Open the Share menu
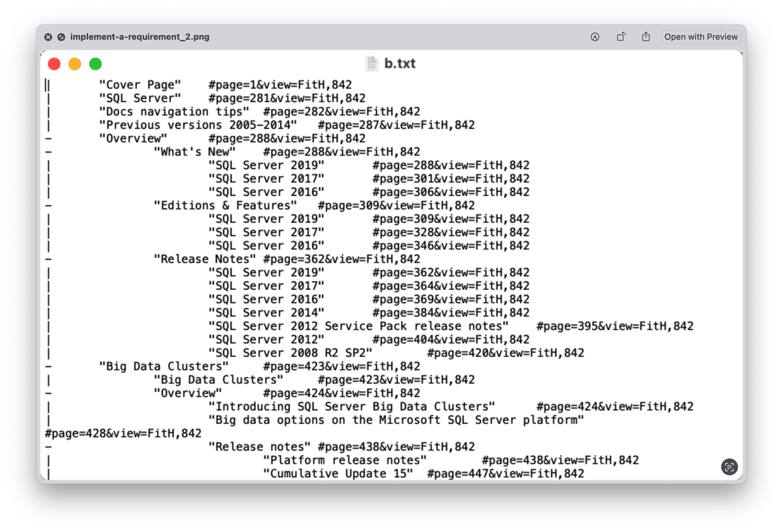 646,36
